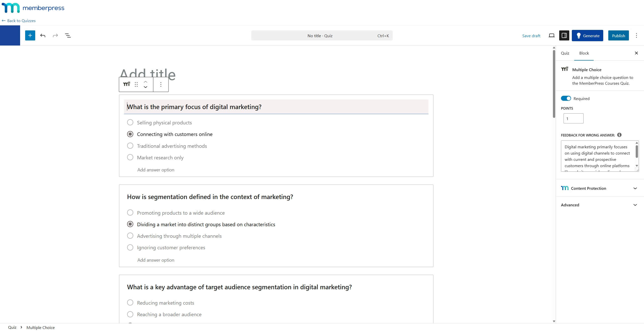Screen dimensions: 644x331
Task: Open the block inserter
Action: point(30,35)
